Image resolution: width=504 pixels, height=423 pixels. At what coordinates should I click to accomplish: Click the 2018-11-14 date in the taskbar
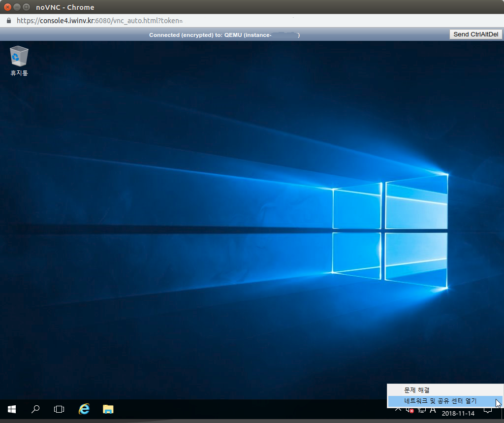(458, 413)
